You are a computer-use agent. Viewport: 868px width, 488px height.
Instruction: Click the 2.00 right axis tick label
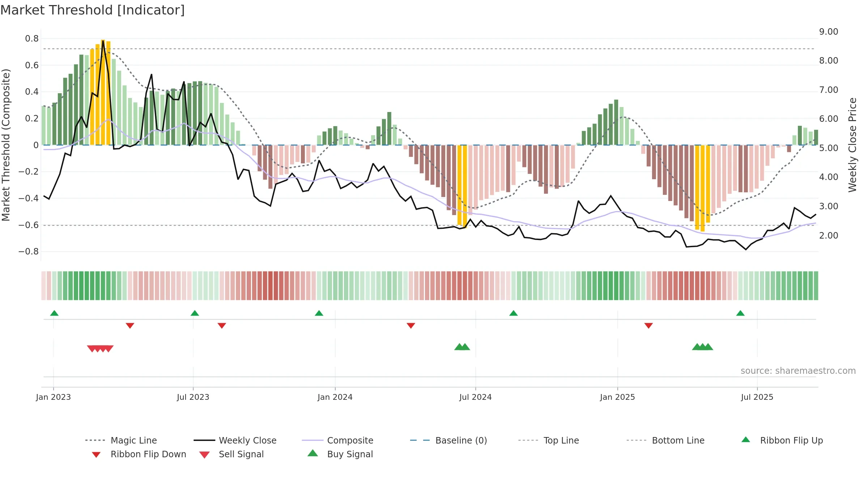829,236
